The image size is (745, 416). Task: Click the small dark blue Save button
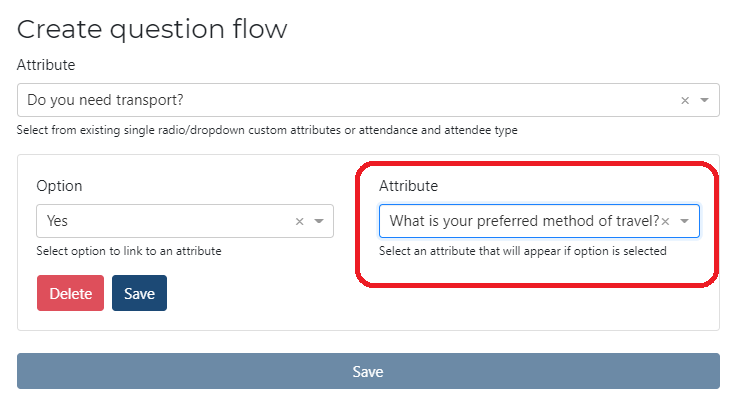[139, 293]
